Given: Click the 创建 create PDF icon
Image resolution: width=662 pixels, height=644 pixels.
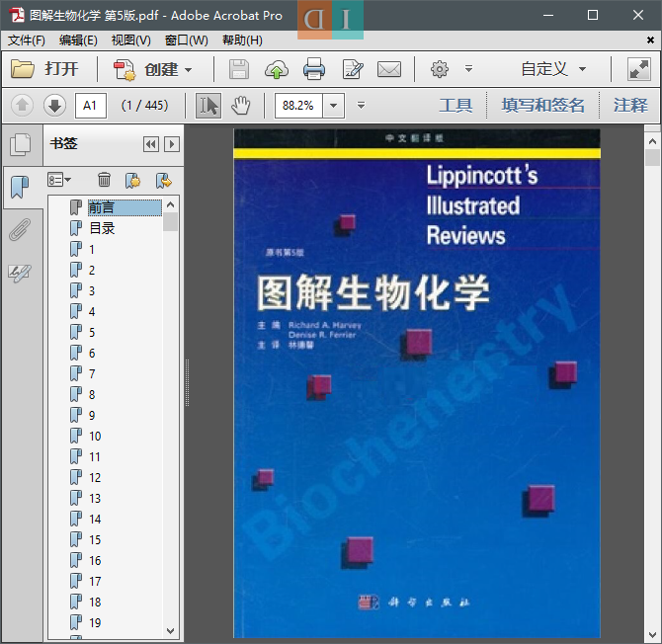Looking at the screenshot, I should (x=124, y=69).
